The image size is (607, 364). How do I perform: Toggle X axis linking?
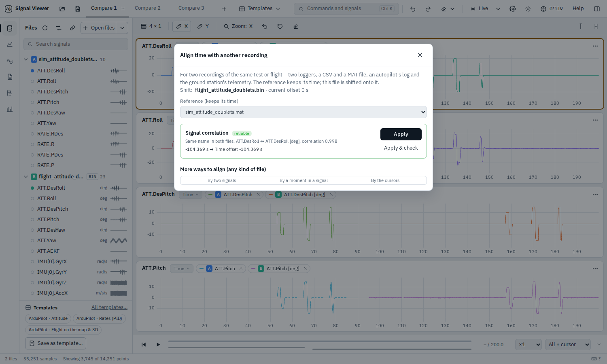(182, 26)
